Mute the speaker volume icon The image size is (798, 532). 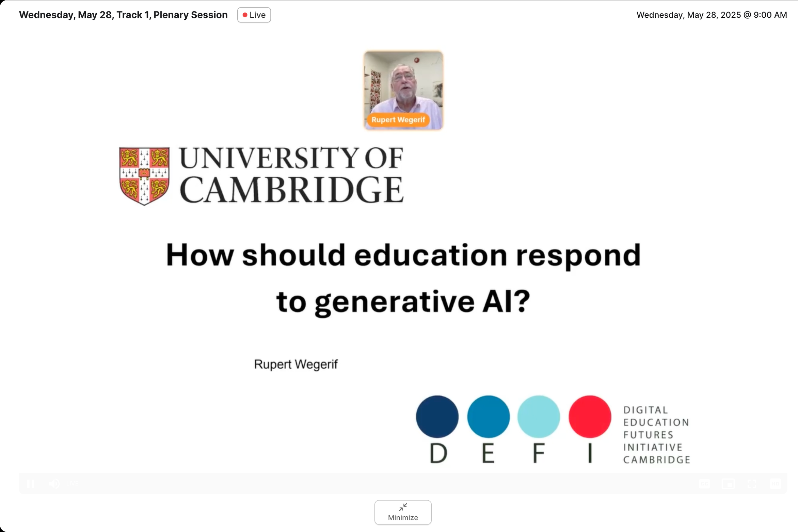coord(54,484)
